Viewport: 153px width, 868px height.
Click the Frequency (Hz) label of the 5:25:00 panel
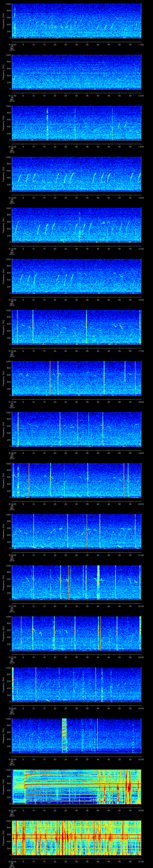pos(3,786)
